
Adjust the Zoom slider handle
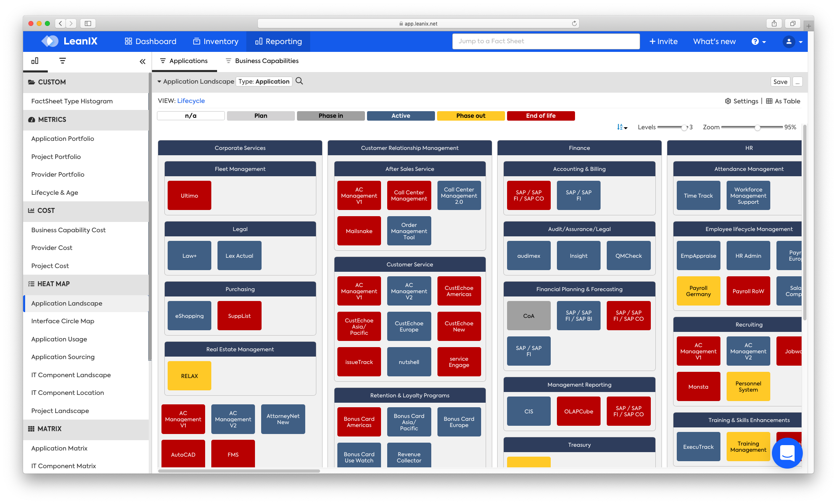[757, 128]
